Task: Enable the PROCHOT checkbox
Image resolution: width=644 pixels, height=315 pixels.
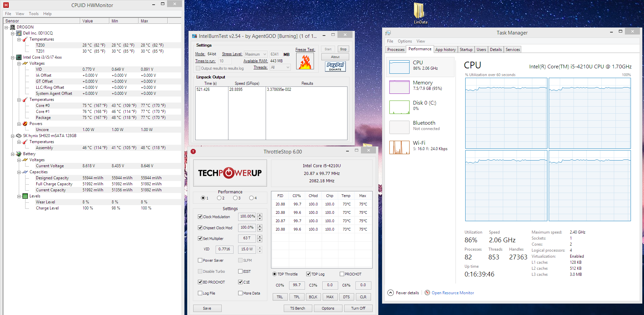Action: coord(342,274)
